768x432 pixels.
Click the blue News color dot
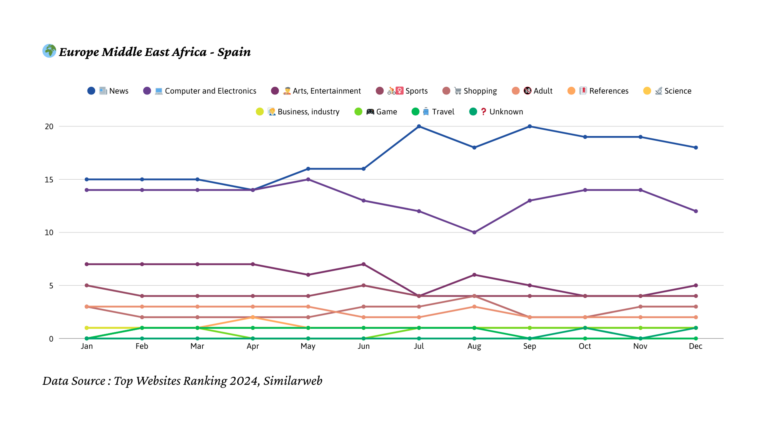click(91, 91)
